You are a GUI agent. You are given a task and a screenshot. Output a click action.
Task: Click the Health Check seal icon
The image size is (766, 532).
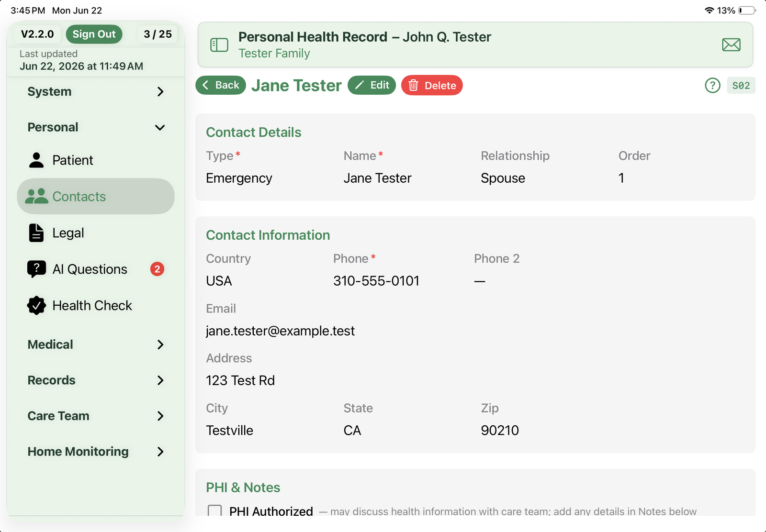[36, 305]
